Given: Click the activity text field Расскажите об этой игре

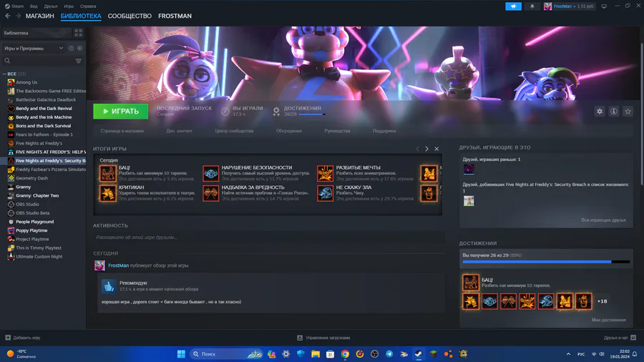Looking at the screenshot, I should click(269, 238).
